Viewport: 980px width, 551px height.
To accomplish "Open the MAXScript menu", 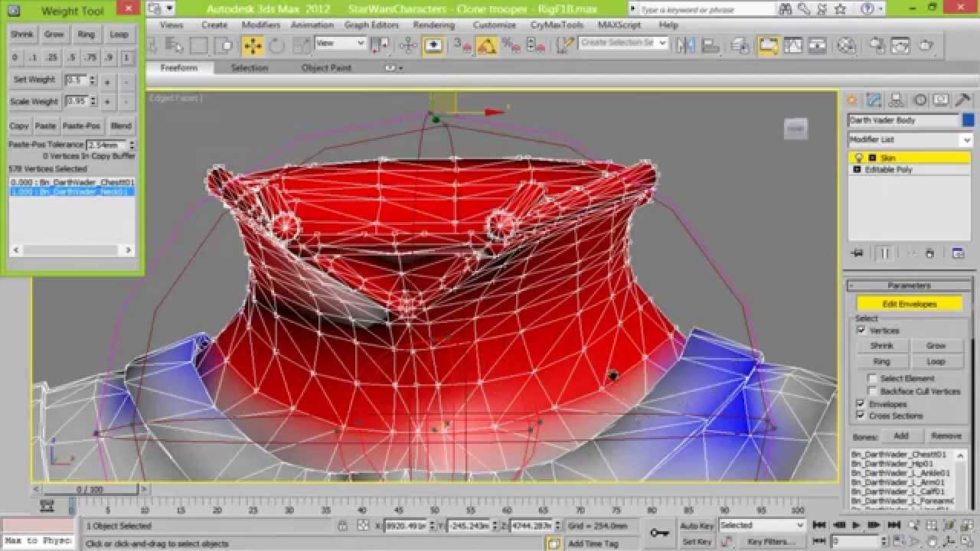I will click(x=619, y=25).
